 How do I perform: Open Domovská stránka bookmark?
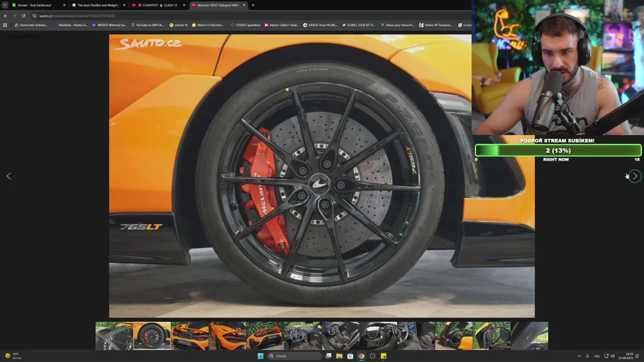tap(31, 25)
